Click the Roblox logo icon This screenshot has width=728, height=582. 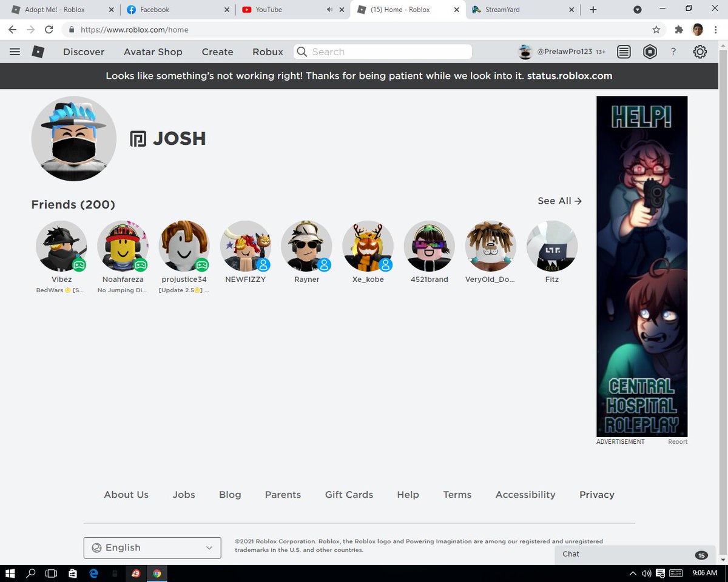[x=38, y=52]
